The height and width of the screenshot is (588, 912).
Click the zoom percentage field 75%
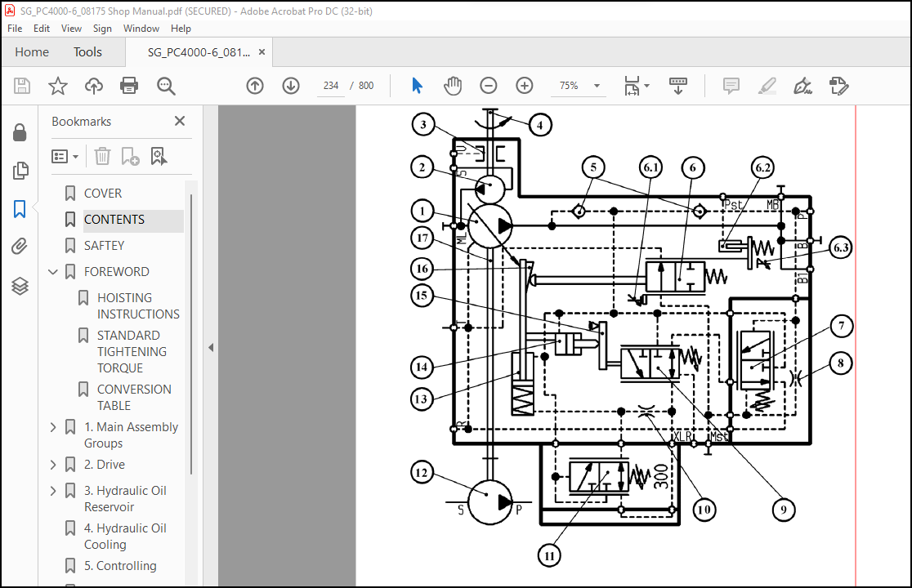click(x=569, y=86)
